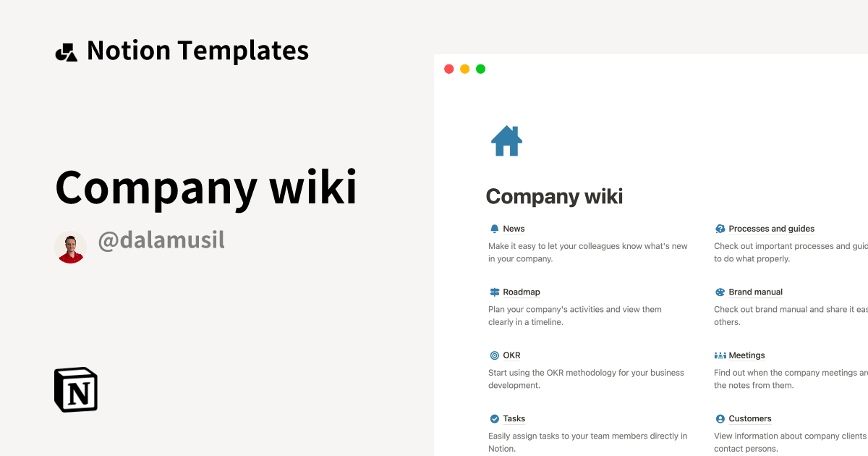Click the @dalamusil author name
The image size is (868, 456).
(161, 240)
